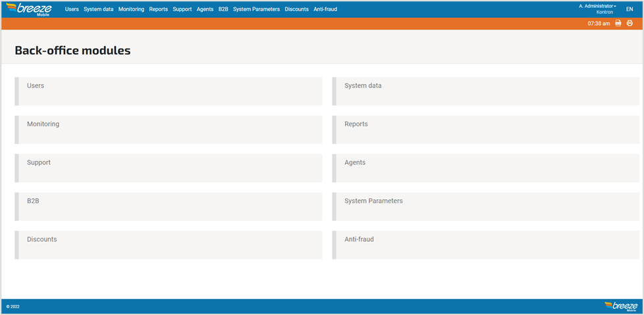Open the Users module tile
Image resolution: width=644 pixels, height=315 pixels.
pos(169,91)
